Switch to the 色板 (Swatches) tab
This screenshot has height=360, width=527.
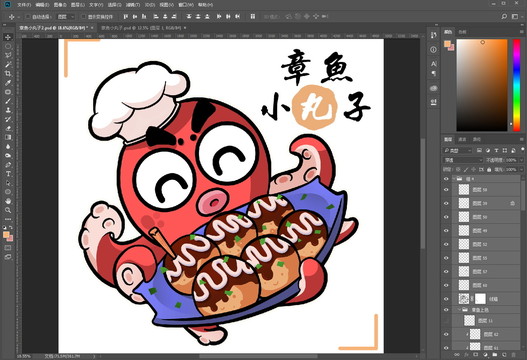[462, 32]
